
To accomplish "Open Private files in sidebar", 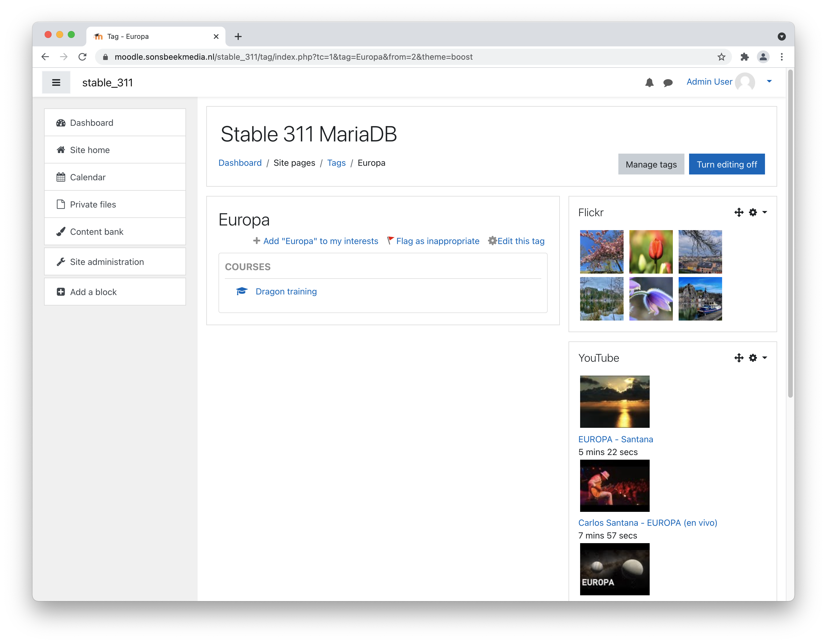I will point(115,205).
